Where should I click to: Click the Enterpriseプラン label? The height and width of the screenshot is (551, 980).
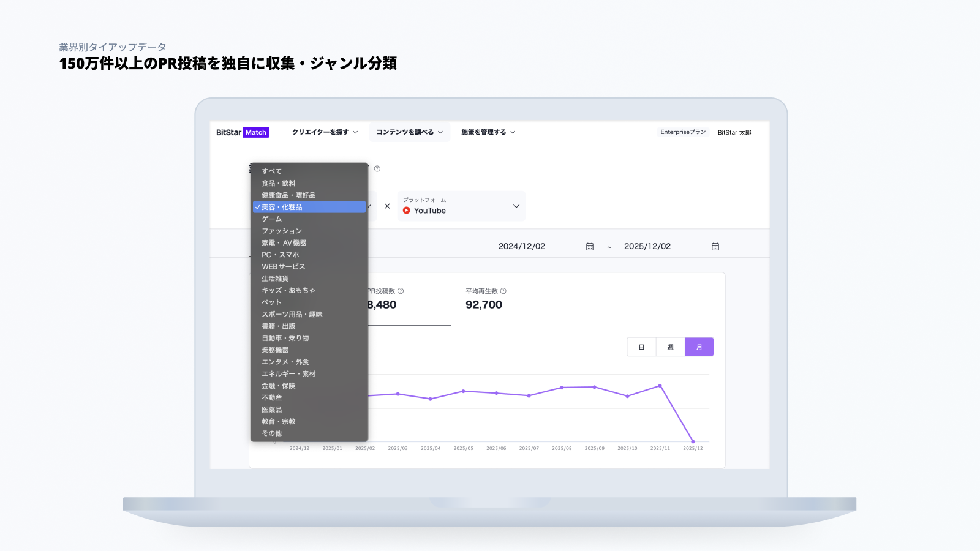coord(683,132)
